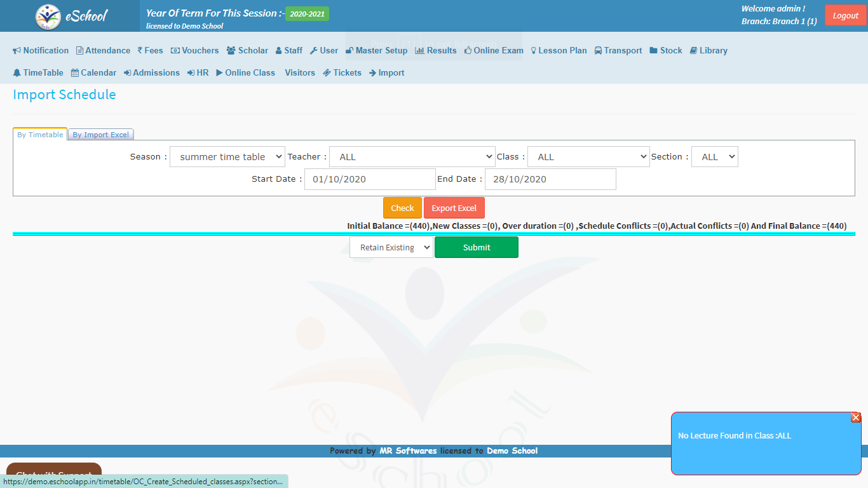Click the Logout button
This screenshot has width=868, height=488.
[x=845, y=16]
